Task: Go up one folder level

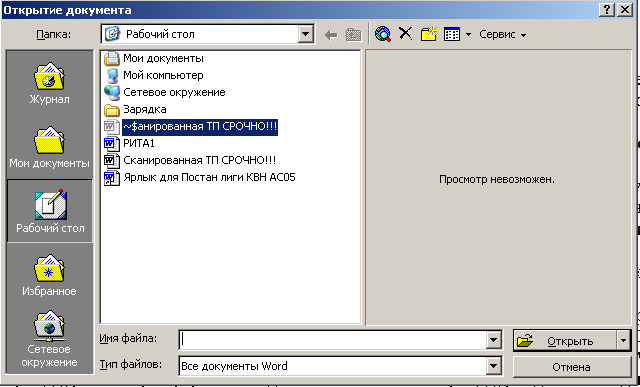Action: pos(353,35)
